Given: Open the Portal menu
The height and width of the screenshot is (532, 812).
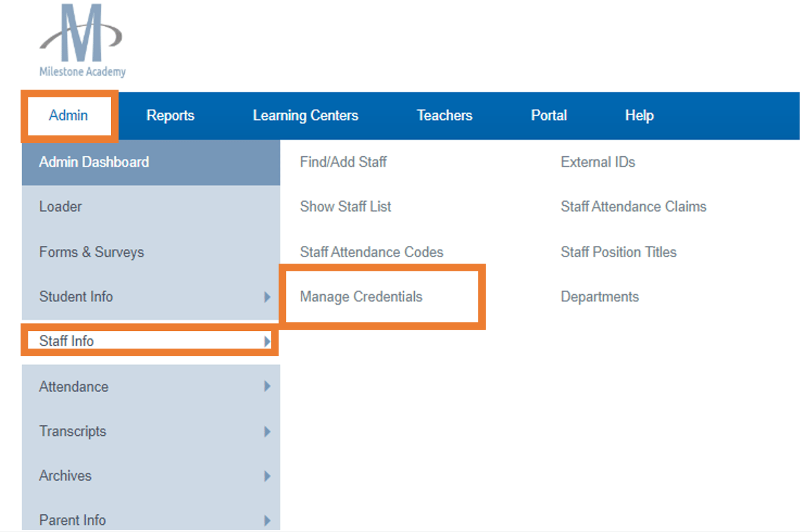Looking at the screenshot, I should [x=549, y=116].
